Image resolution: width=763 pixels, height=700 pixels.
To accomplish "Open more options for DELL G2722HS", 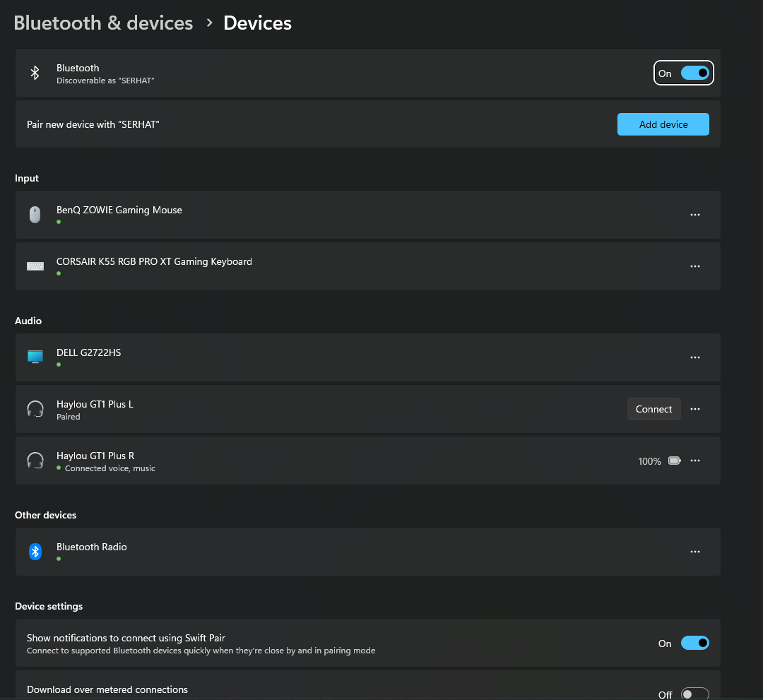I will 695,357.
